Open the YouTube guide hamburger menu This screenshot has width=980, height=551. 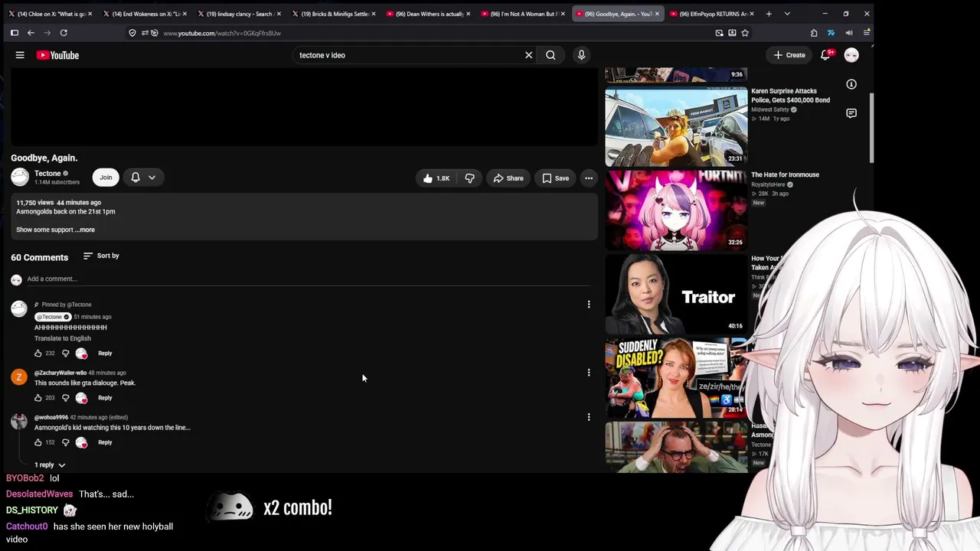[20, 55]
